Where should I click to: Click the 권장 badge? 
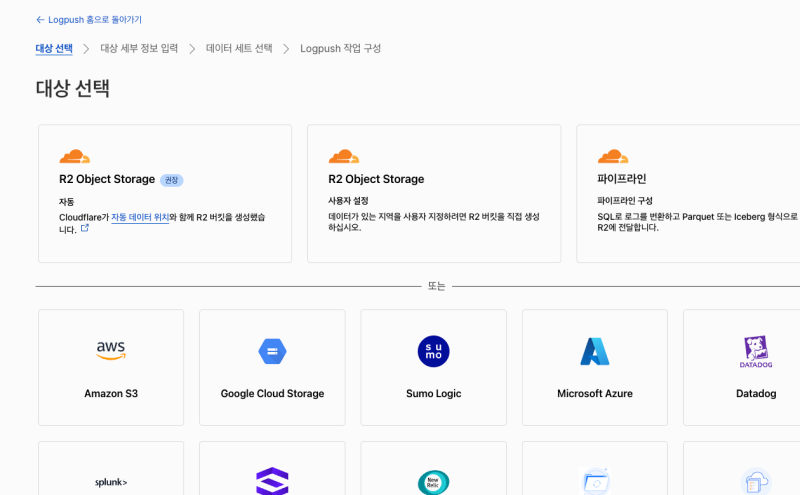point(171,180)
